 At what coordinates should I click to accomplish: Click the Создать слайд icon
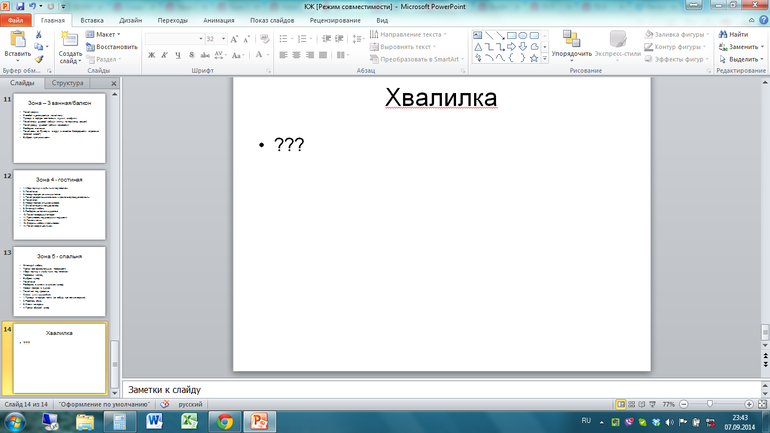tap(71, 41)
